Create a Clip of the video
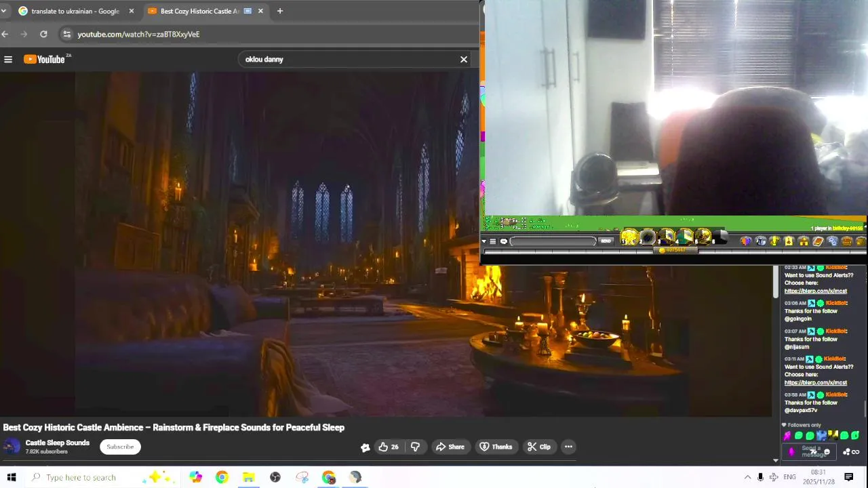 tap(539, 447)
